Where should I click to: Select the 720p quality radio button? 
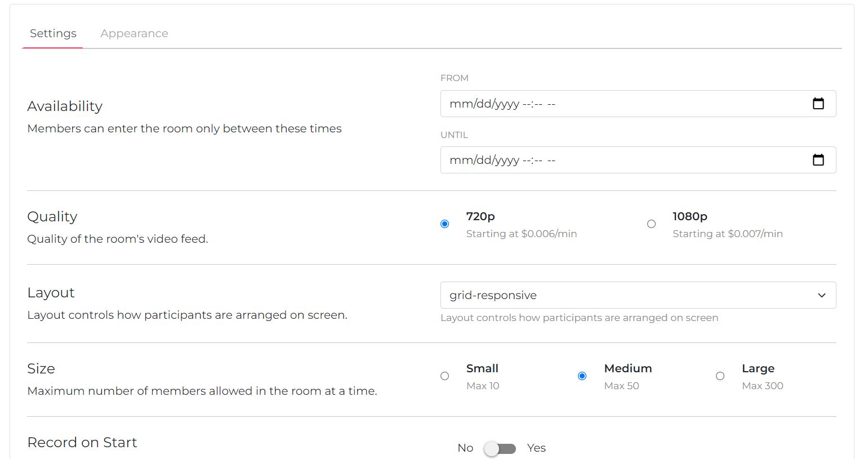(444, 224)
